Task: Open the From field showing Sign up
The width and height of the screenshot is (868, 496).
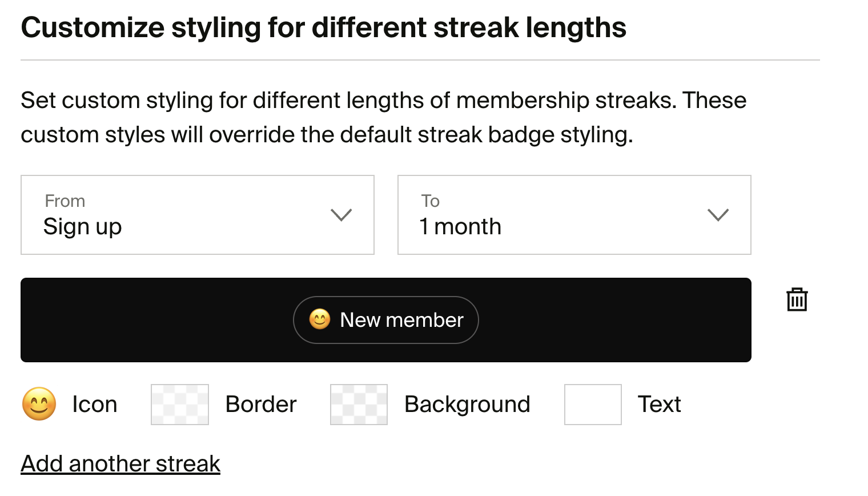Action: pyautogui.click(x=198, y=215)
